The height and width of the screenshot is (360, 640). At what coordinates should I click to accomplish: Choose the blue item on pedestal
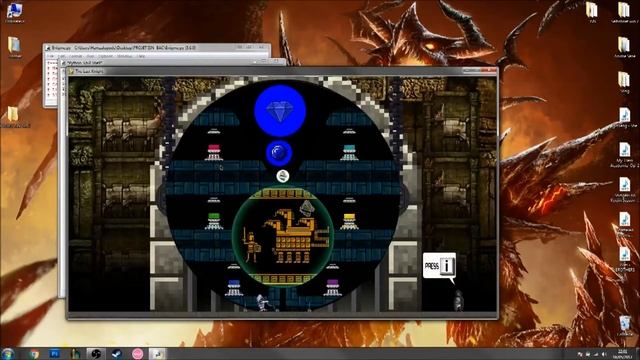pos(234,287)
